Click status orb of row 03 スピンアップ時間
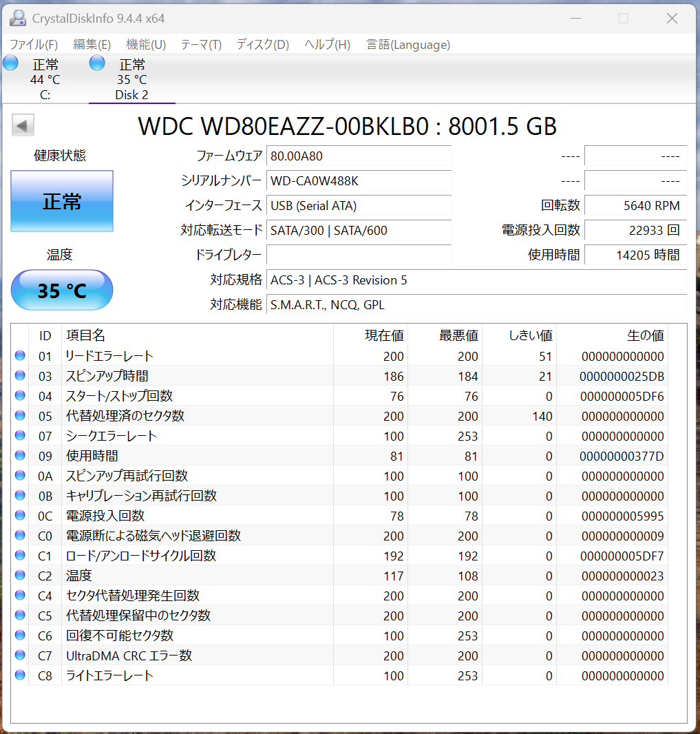Viewport: 700px width, 734px height. (x=20, y=375)
